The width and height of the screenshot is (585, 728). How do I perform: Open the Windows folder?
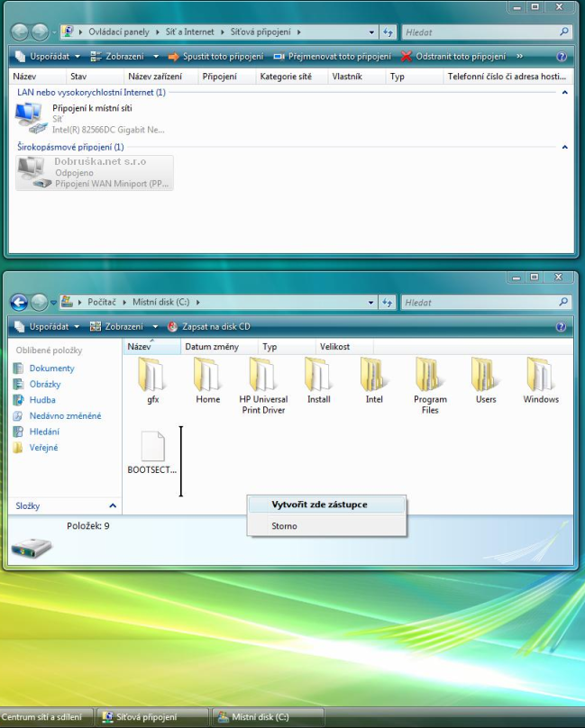541,375
